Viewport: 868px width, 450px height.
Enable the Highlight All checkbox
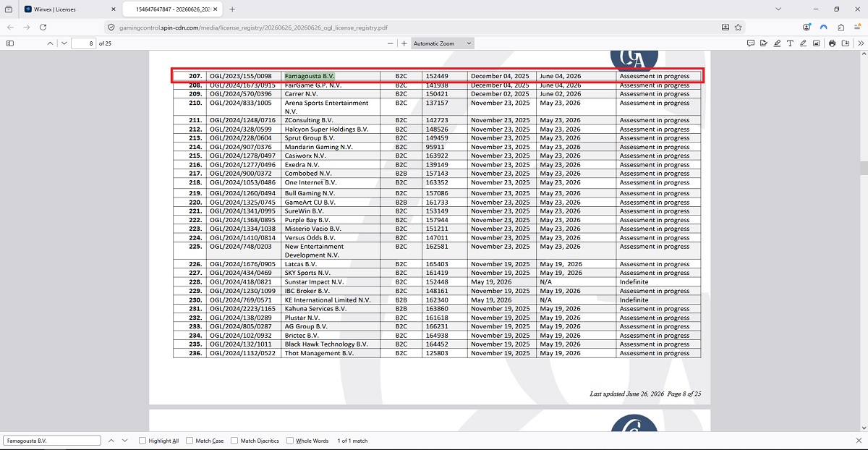(x=142, y=440)
